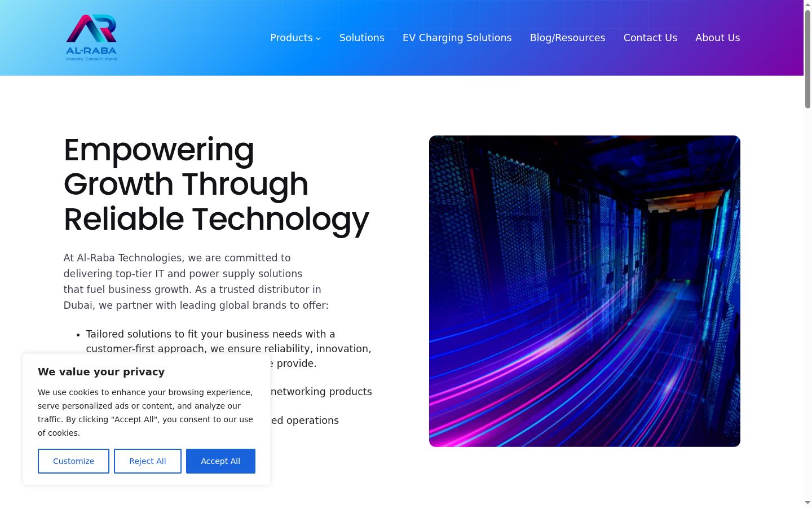The image size is (812, 508).
Task: Reject all cookies
Action: tap(148, 461)
